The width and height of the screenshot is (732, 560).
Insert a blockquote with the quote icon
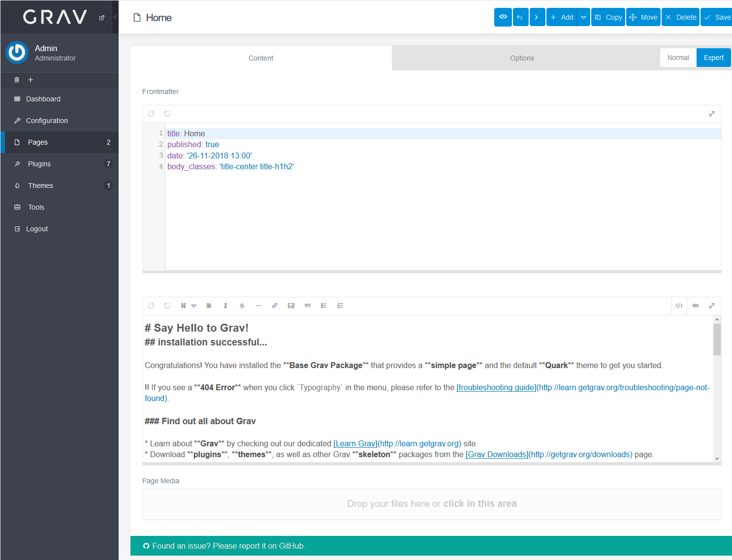tap(307, 306)
